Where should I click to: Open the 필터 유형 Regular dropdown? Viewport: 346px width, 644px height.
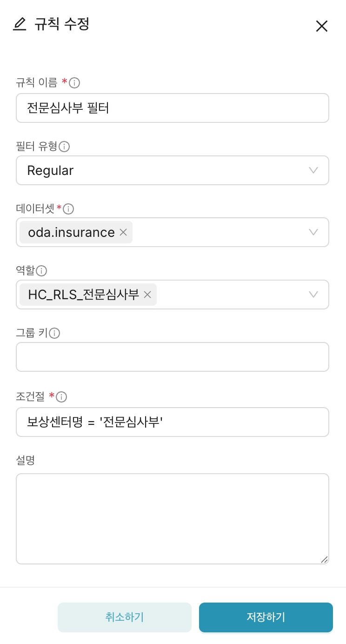point(173,170)
